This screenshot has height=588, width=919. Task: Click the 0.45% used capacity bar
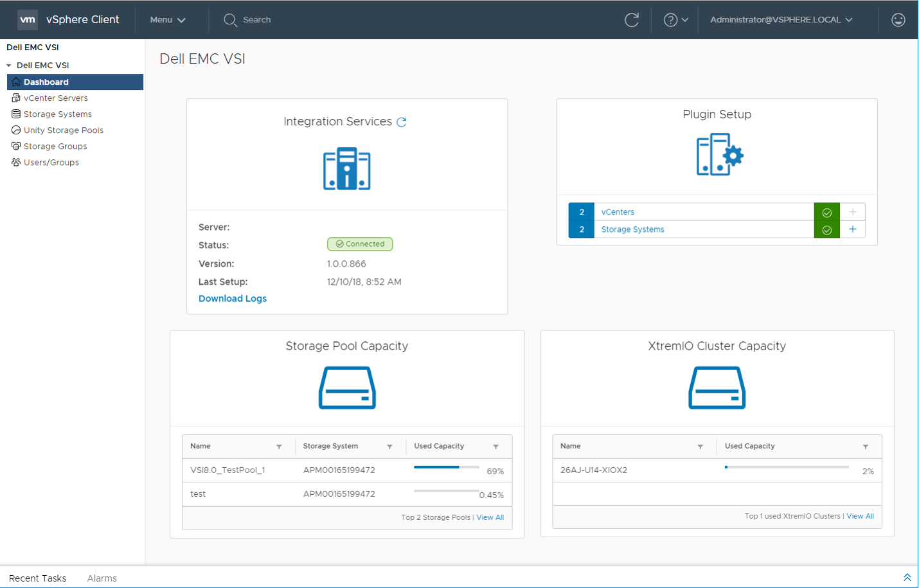[447, 491]
